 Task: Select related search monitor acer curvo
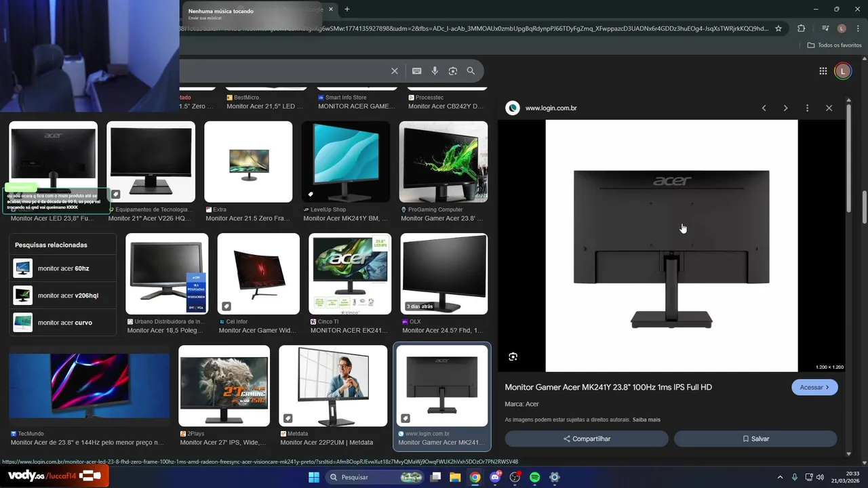(63, 323)
